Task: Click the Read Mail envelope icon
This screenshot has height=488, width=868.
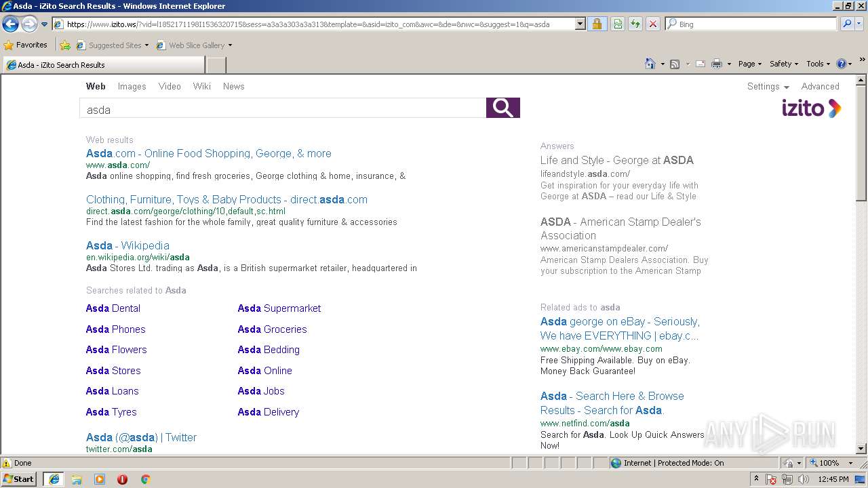Action: [x=701, y=64]
